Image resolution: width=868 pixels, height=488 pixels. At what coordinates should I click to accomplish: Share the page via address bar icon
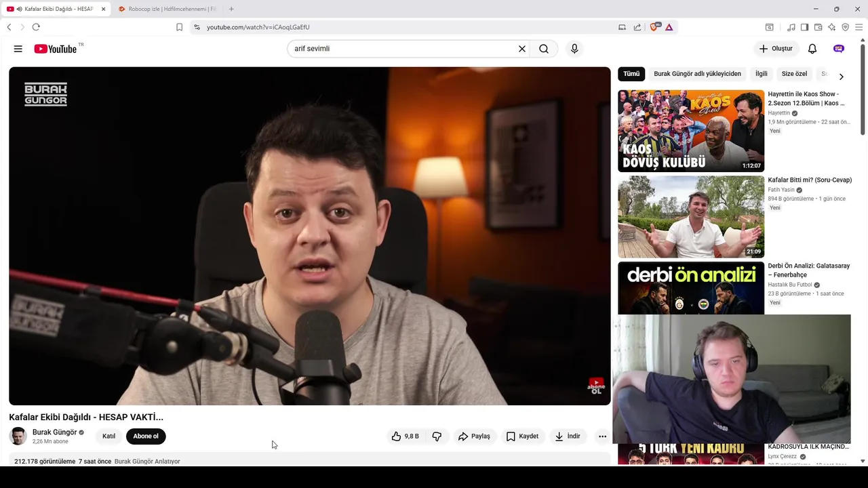pyautogui.click(x=637, y=27)
